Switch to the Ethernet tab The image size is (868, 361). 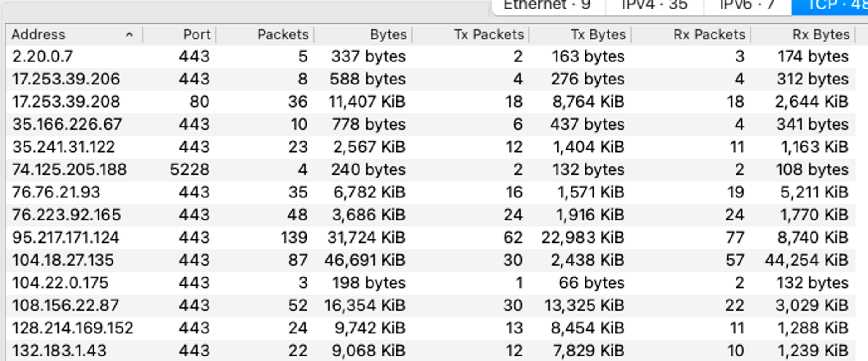click(x=547, y=5)
